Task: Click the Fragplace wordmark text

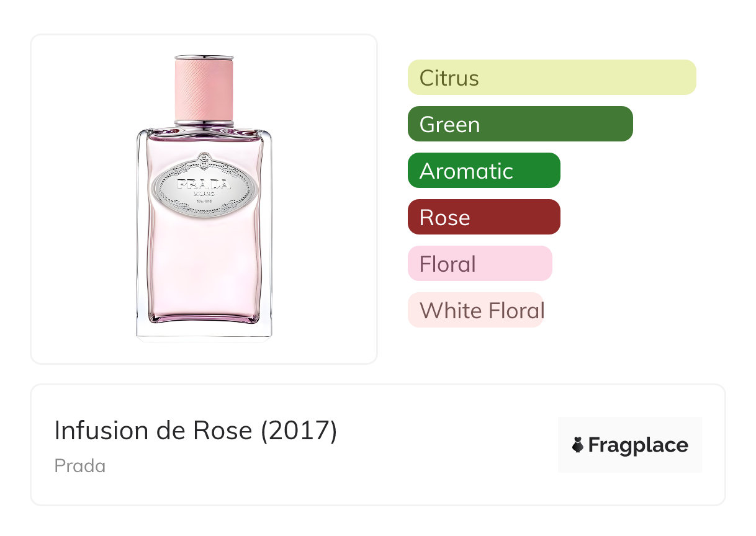Action: [638, 445]
